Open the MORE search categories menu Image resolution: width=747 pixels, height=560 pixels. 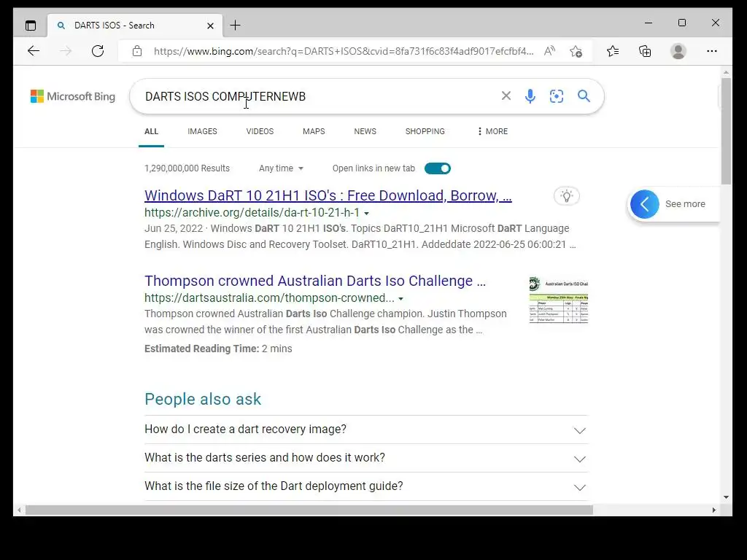tap(492, 131)
